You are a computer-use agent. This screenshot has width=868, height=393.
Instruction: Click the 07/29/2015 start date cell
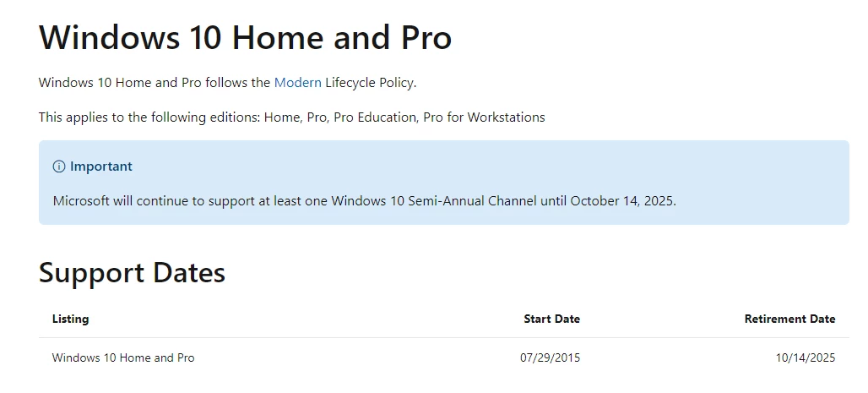[550, 358]
